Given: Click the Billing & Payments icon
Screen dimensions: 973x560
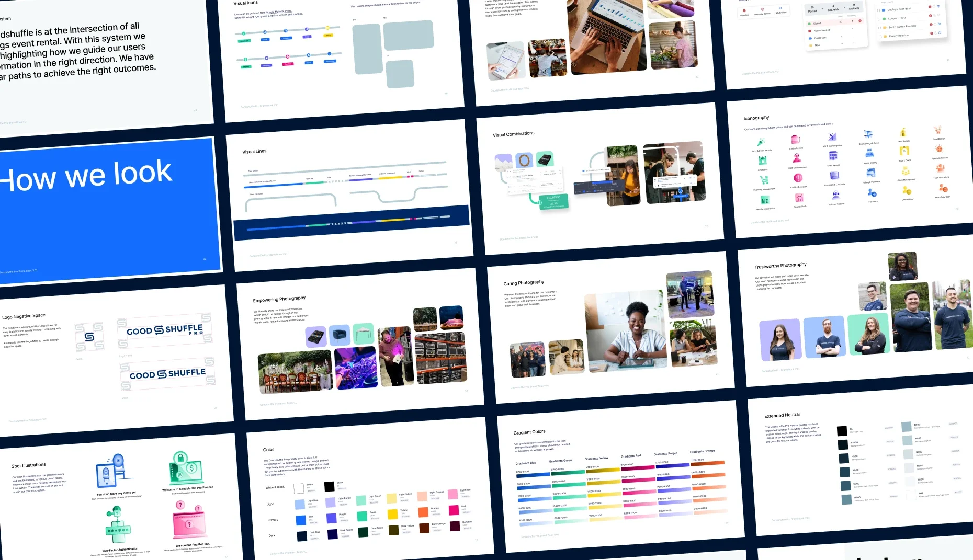Looking at the screenshot, I should pyautogui.click(x=870, y=173).
